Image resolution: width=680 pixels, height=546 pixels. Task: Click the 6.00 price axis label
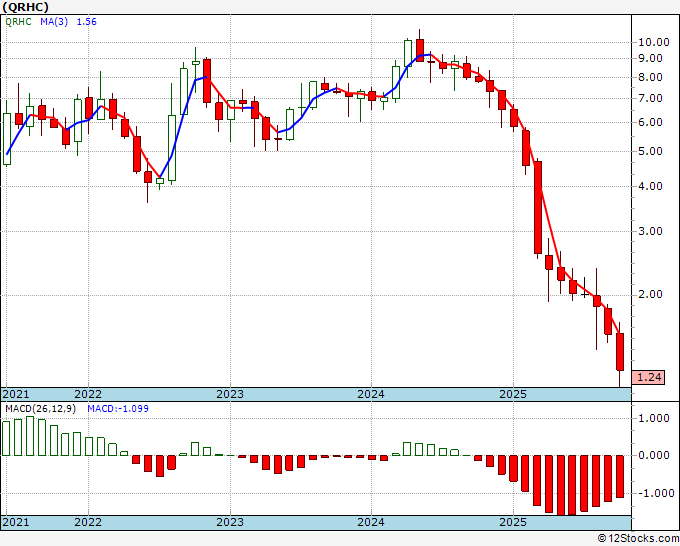click(x=650, y=122)
